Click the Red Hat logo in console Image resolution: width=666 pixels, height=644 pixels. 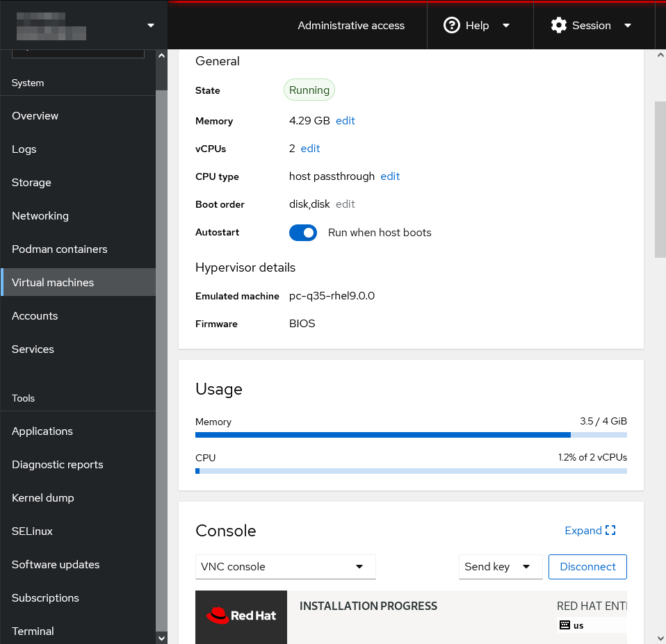(x=241, y=616)
